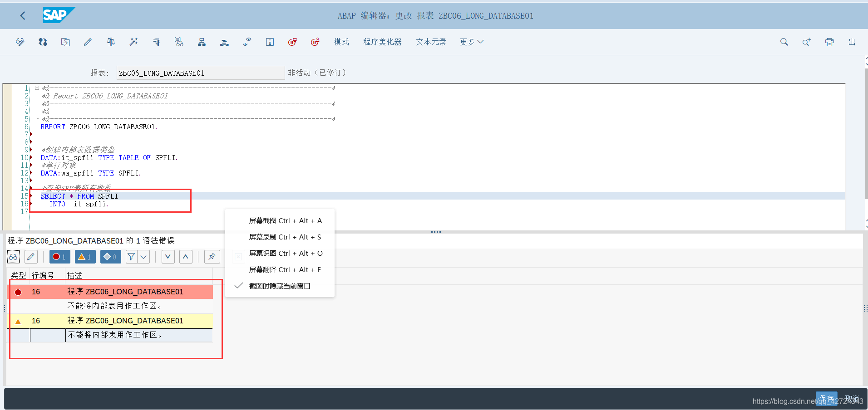Viewport: 868px width, 410px height.
Task: Click code line INTO it_spfli
Action: [79, 204]
